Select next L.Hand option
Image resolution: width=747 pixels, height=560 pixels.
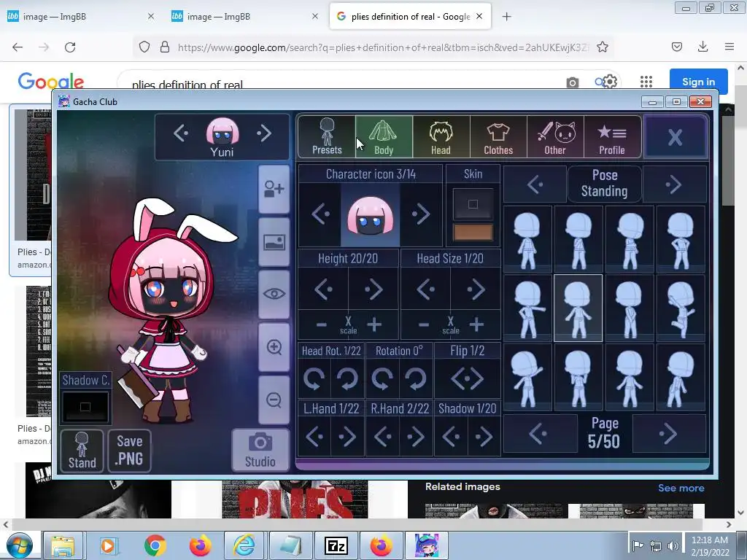347,436
